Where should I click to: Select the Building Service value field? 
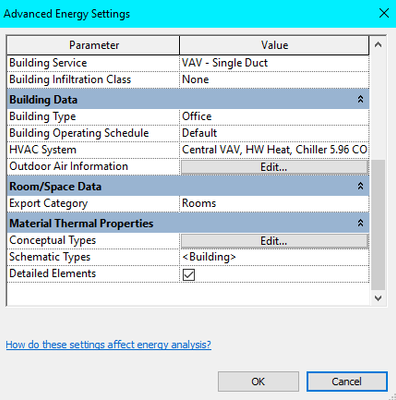click(x=274, y=63)
